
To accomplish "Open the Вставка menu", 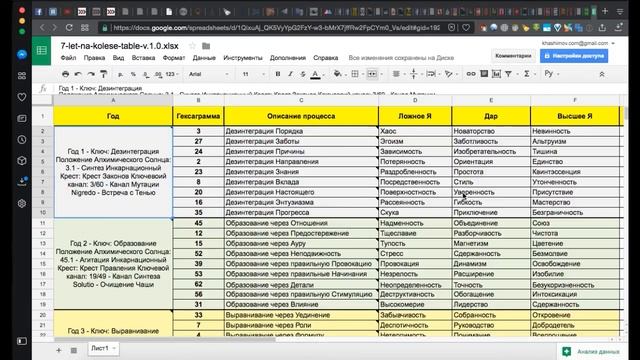I will click(143, 58).
